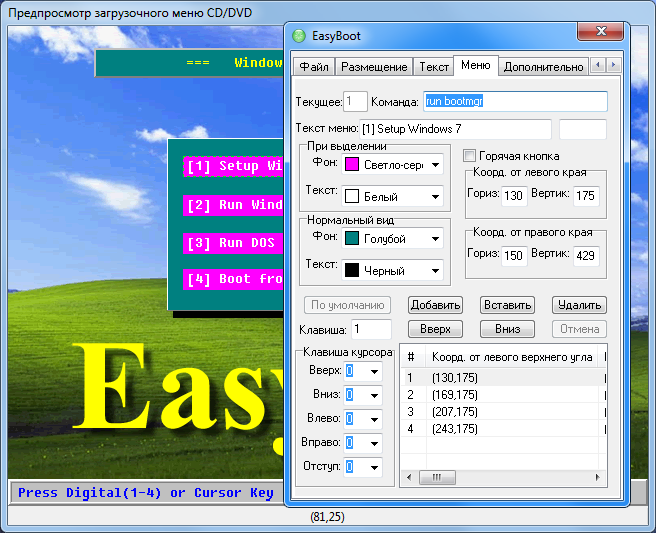This screenshot has height=533, width=656.
Task: Close the EasyBoot dialog
Action: coord(600,31)
